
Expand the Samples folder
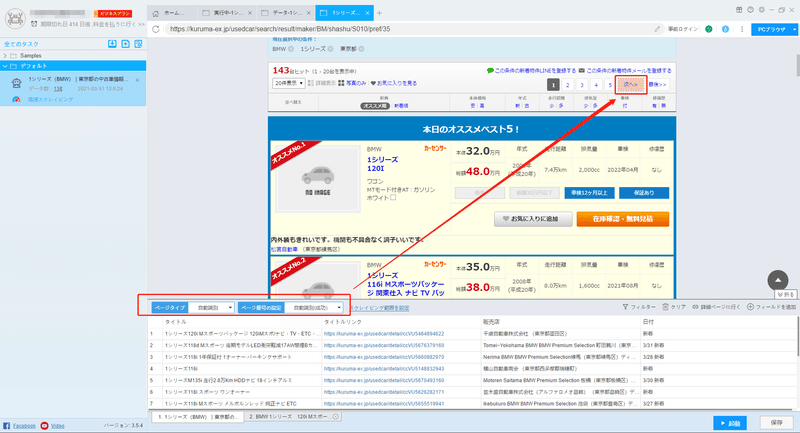coord(5,56)
